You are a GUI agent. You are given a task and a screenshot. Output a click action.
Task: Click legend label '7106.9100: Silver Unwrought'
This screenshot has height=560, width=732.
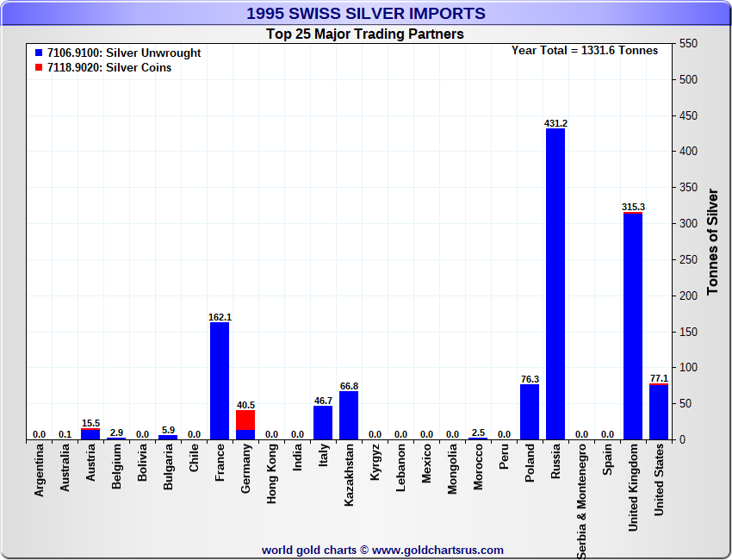point(124,53)
